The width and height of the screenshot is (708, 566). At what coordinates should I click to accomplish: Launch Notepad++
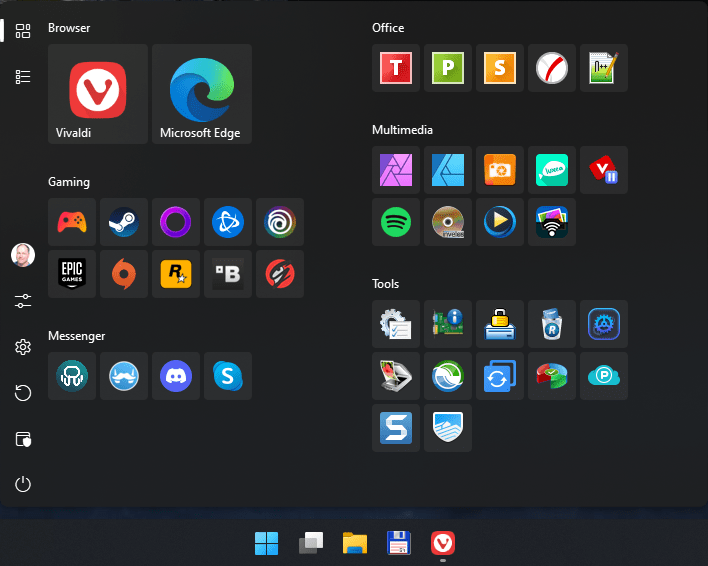coord(604,68)
